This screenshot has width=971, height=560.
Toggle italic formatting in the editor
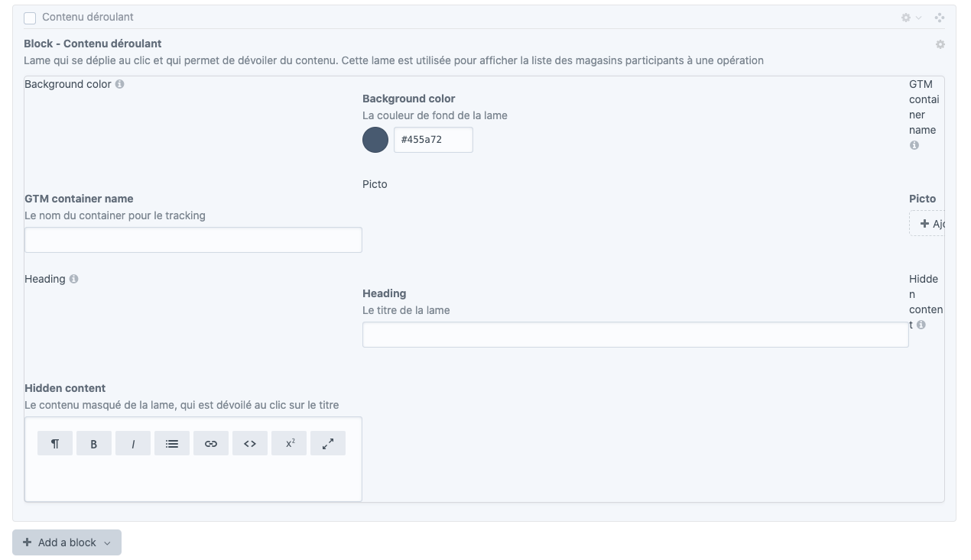pyautogui.click(x=132, y=443)
